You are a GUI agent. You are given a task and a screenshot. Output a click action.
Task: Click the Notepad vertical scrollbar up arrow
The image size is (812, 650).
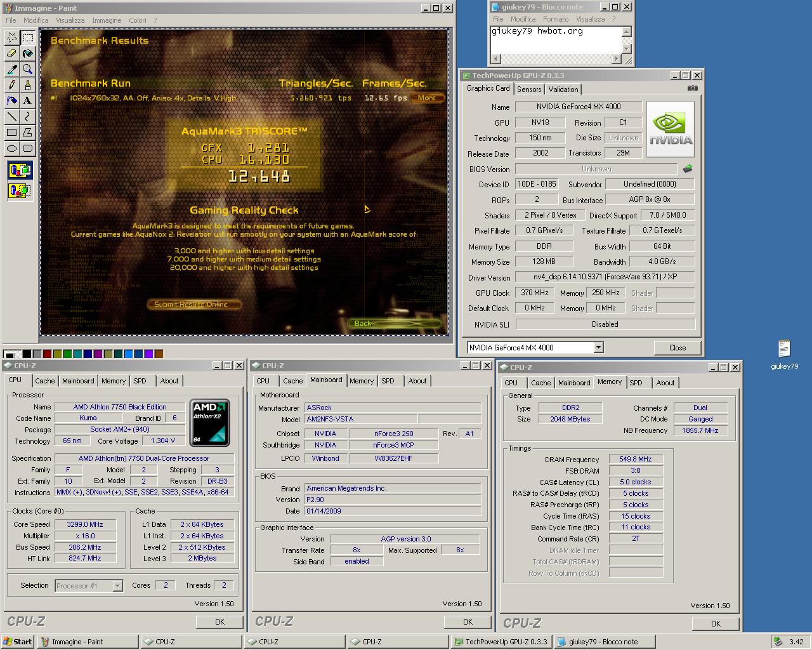(626, 32)
